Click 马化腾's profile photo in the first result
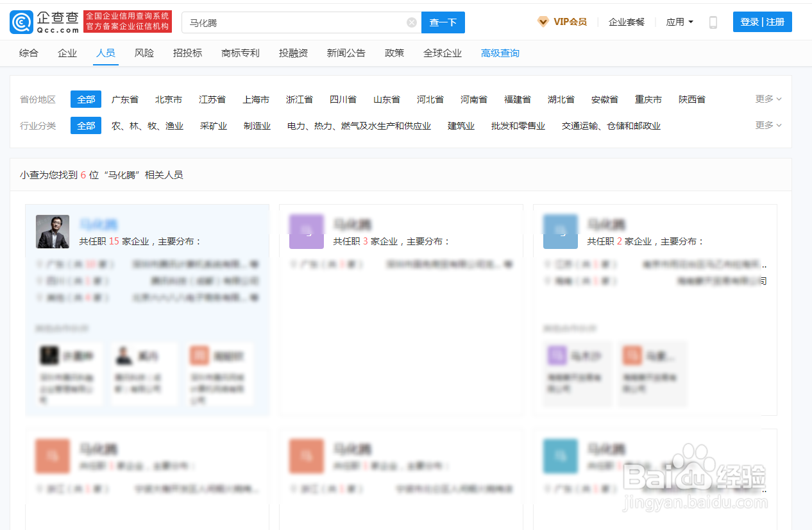 click(52, 232)
